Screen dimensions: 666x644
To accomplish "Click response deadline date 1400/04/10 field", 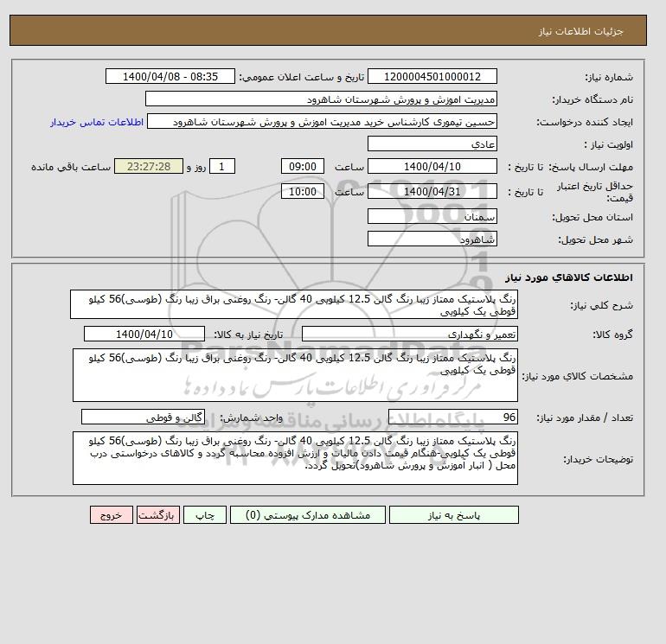I will point(432,167).
